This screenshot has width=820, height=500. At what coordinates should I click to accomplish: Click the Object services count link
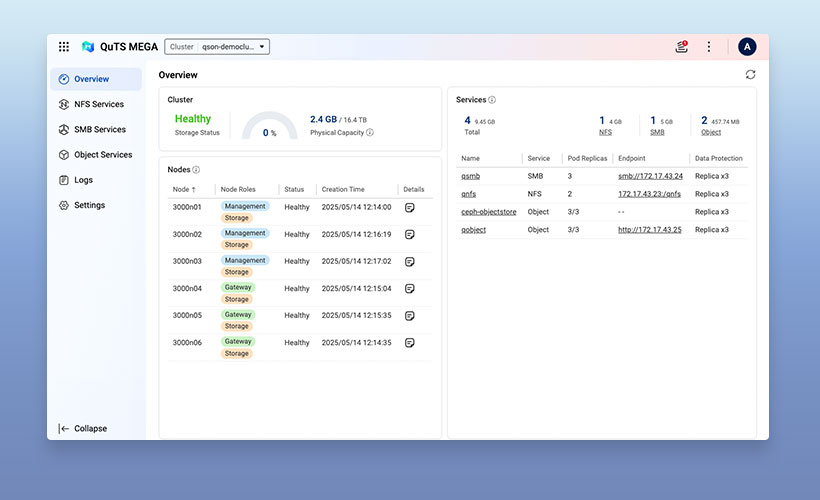click(x=710, y=132)
